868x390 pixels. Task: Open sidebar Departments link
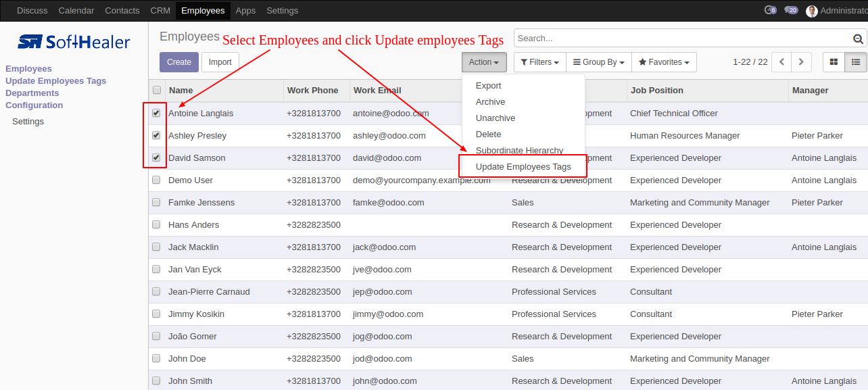click(x=32, y=93)
